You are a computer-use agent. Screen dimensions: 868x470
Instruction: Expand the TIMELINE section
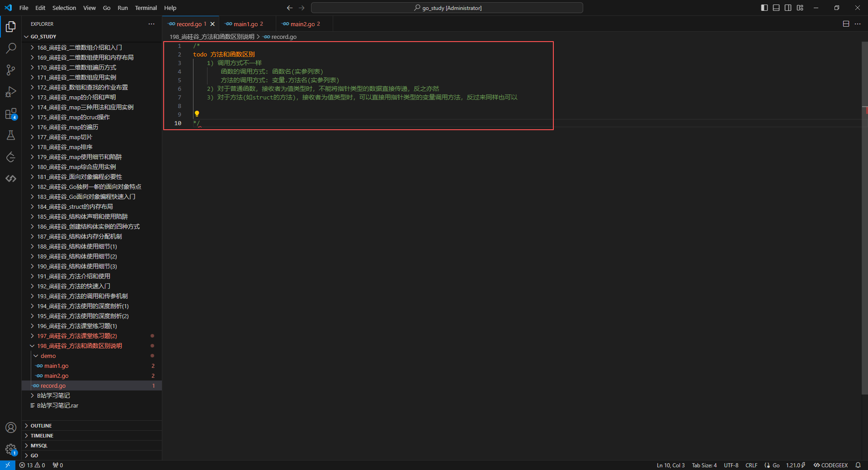(x=92, y=436)
